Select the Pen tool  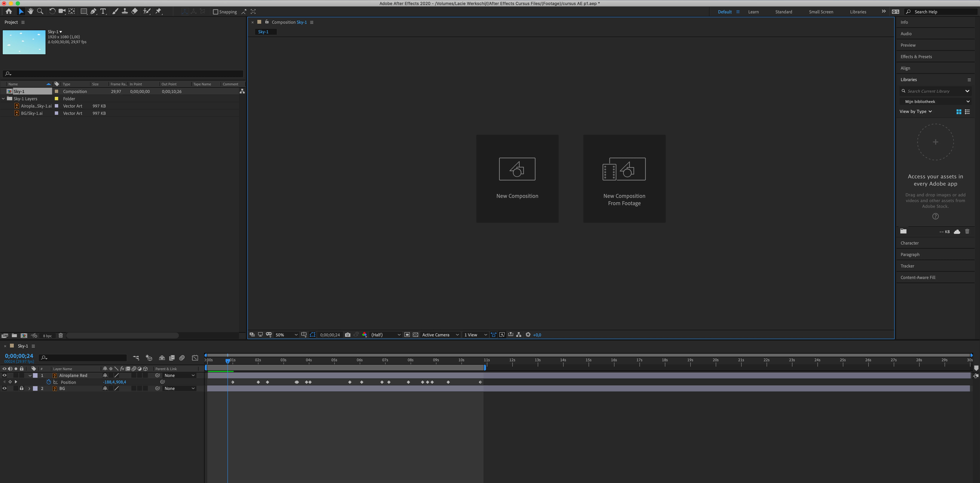[93, 11]
